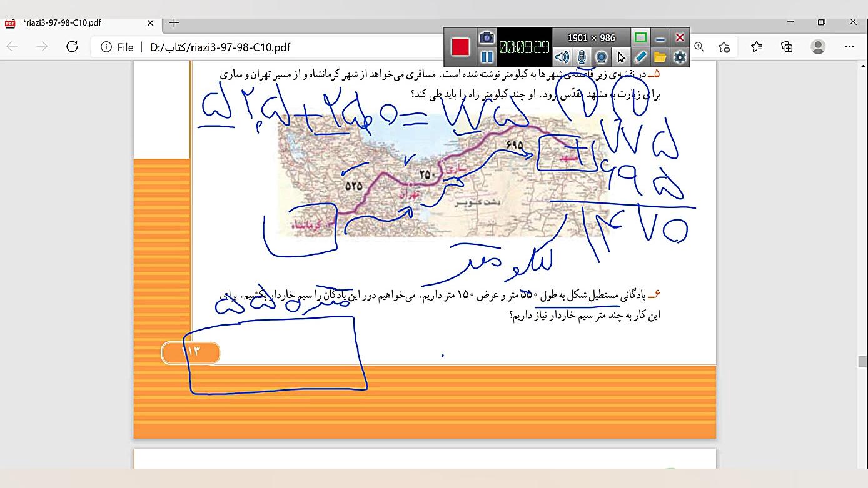
Task: Click the 1901 × 986 capture size label
Action: [x=591, y=38]
